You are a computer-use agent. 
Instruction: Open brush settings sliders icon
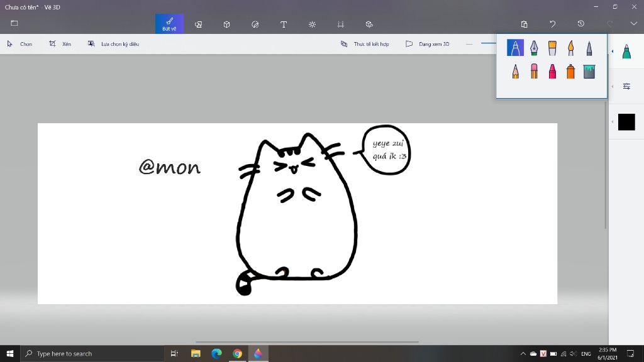pyautogui.click(x=626, y=86)
